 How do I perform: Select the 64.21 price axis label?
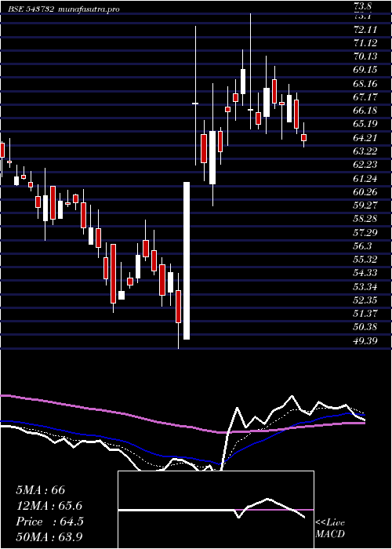pos(365,137)
